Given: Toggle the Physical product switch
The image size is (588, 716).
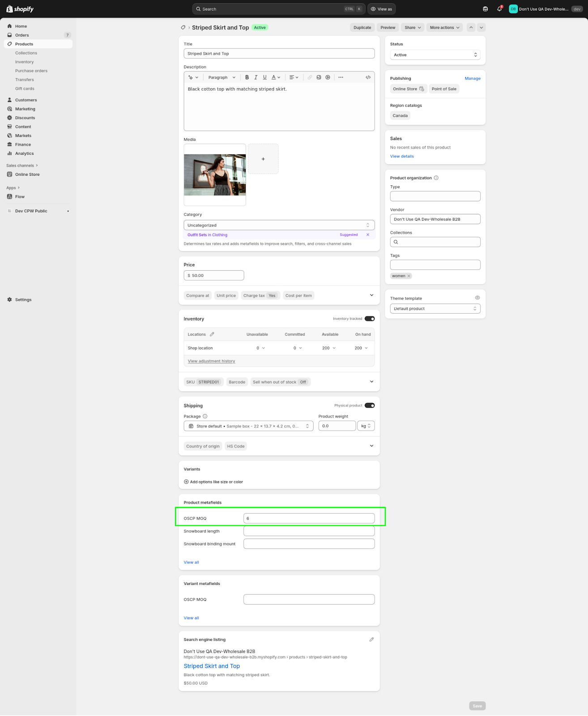Looking at the screenshot, I should pyautogui.click(x=370, y=405).
